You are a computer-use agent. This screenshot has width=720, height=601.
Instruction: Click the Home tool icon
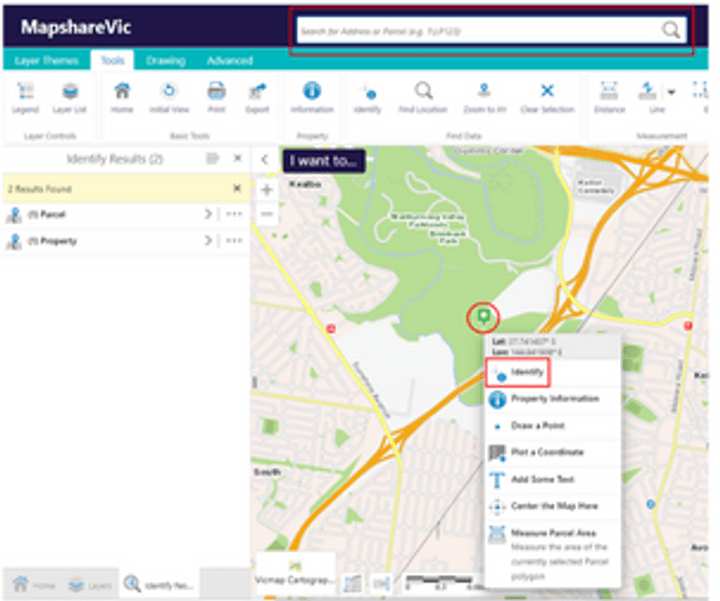[122, 97]
